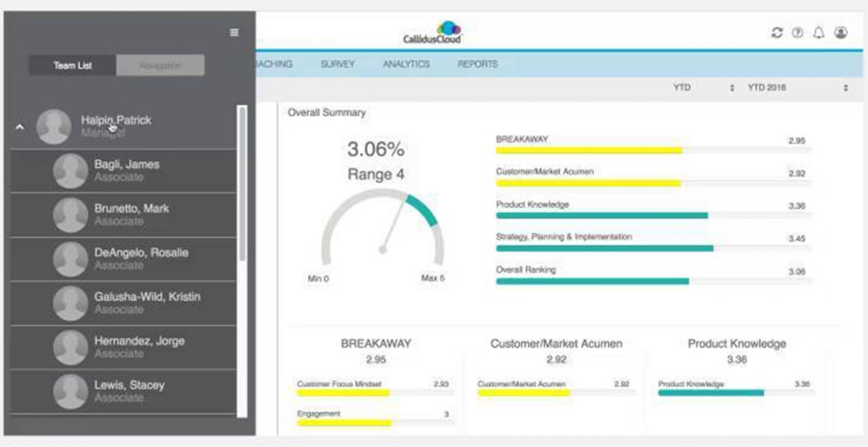This screenshot has width=868, height=447.
Task: Click the refresh icon in the top bar
Action: click(776, 33)
